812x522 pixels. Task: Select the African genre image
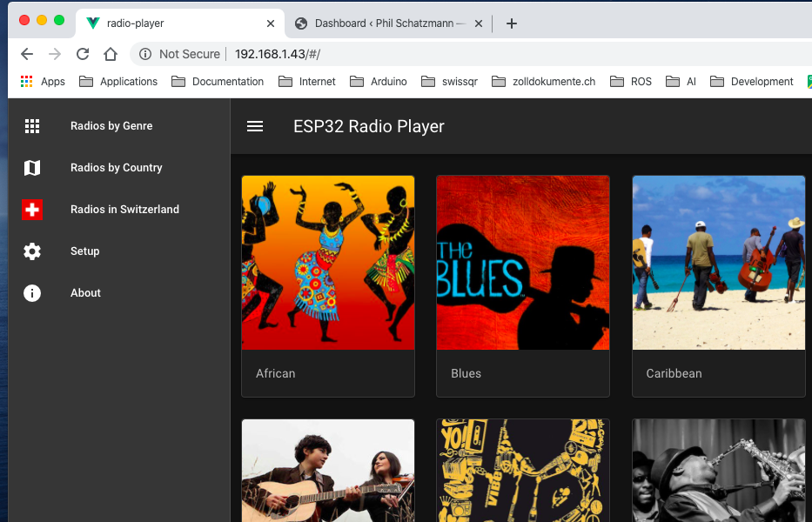pyautogui.click(x=328, y=263)
